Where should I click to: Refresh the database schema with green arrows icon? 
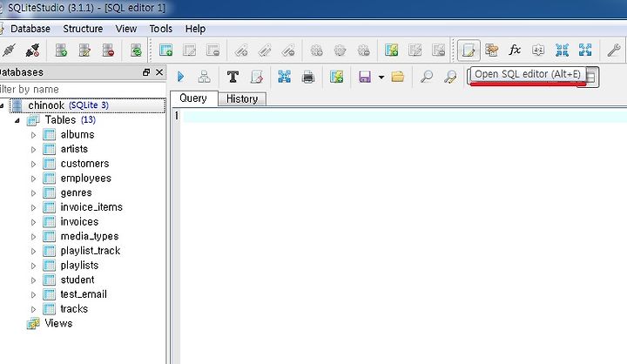136,51
